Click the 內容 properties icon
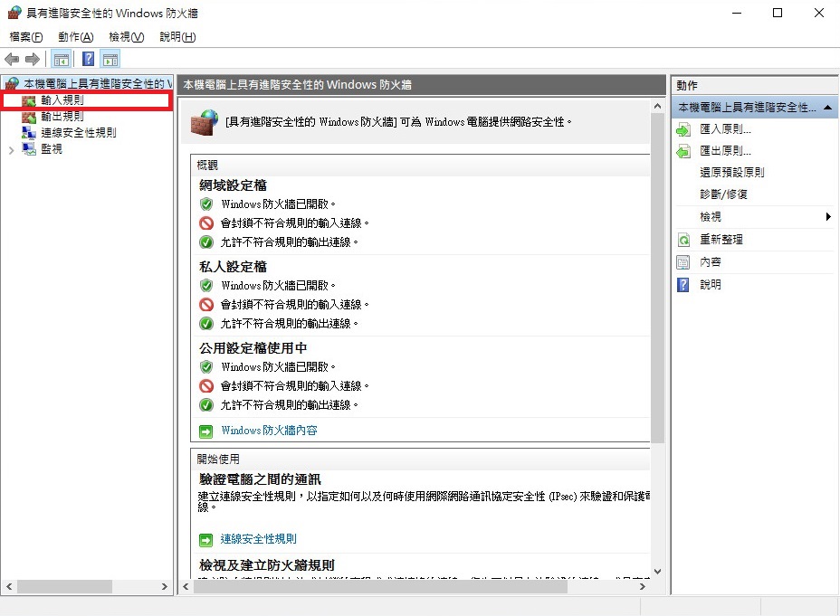 683,262
